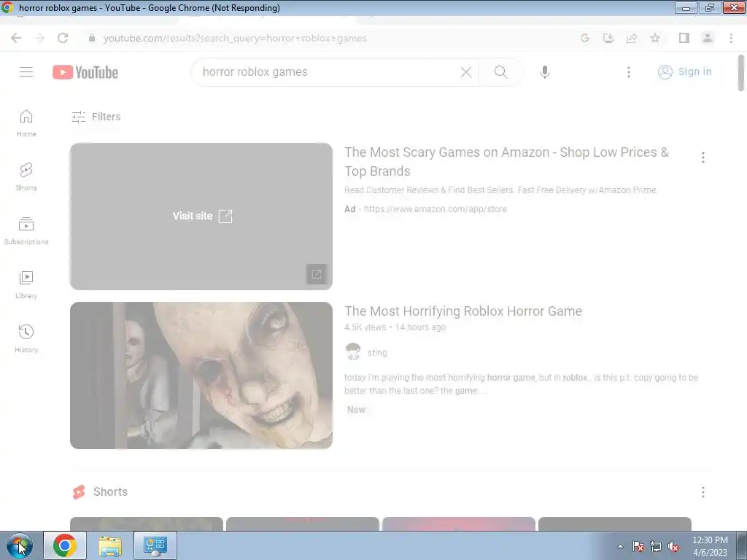The width and height of the screenshot is (747, 560).
Task: Open Subscriptions in the sidebar
Action: point(26,231)
